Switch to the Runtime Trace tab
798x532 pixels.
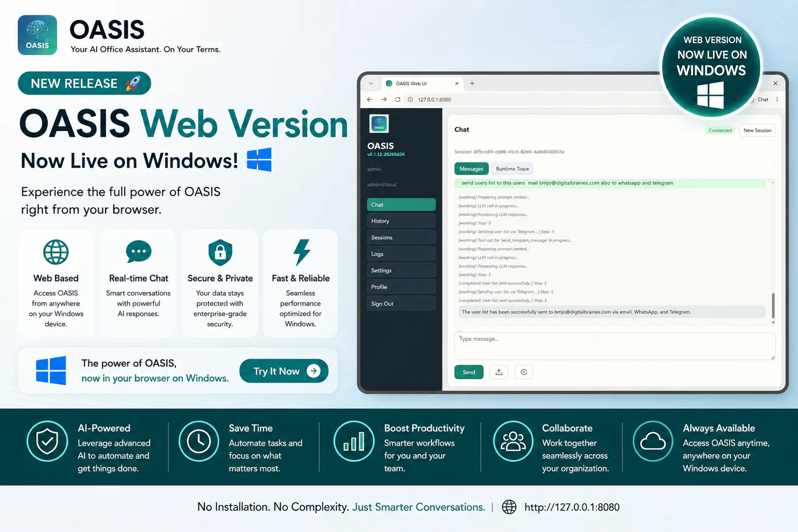[513, 169]
